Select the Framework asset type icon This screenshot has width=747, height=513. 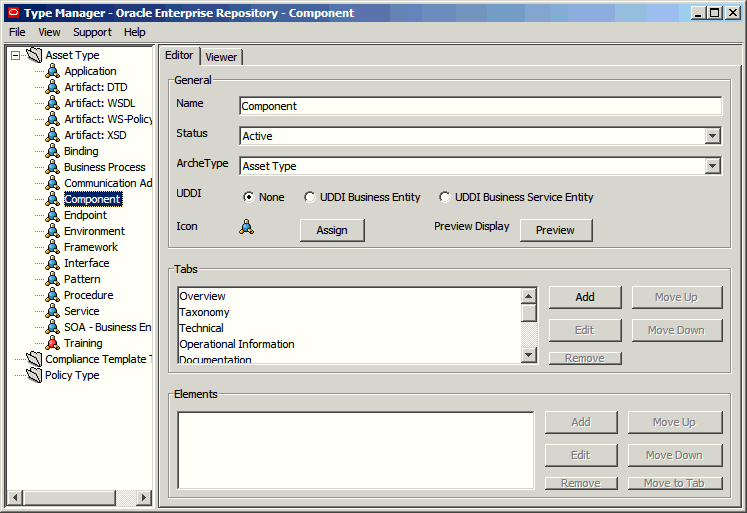tap(52, 247)
